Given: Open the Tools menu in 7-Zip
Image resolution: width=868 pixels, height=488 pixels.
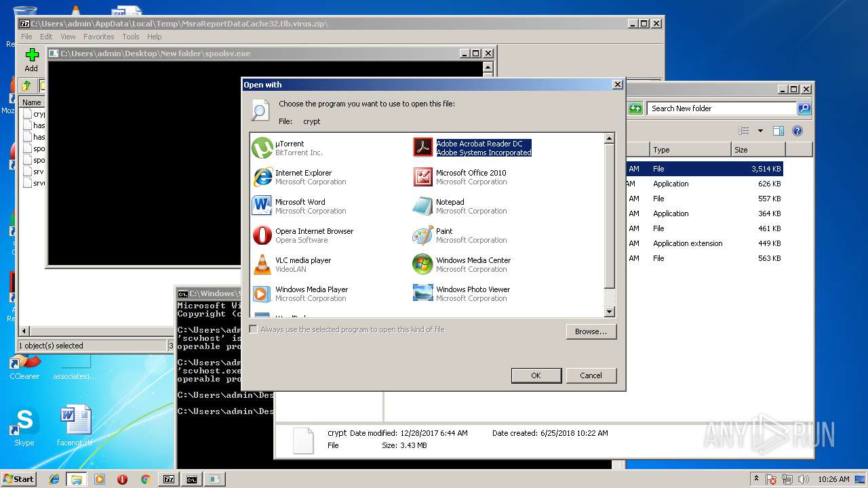Looking at the screenshot, I should coord(131,37).
